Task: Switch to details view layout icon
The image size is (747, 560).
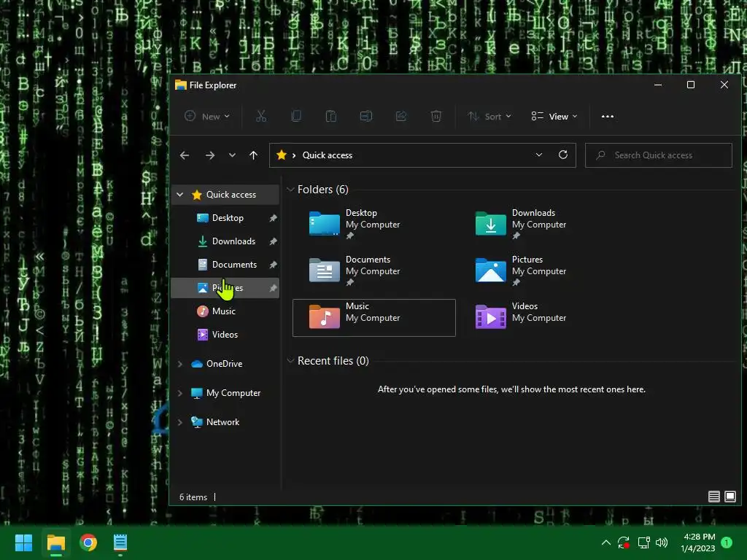Action: point(713,497)
